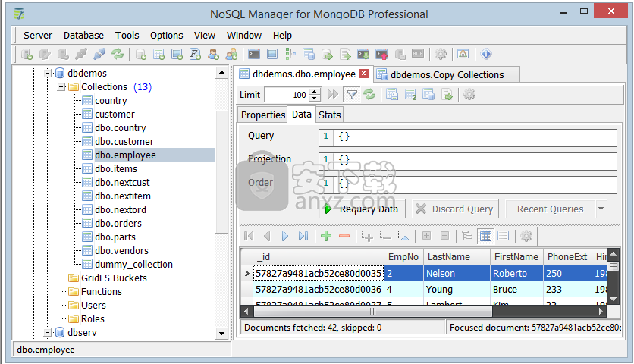This screenshot has height=364, width=634.
Task: Switch to dbdemos.Copy Collections tab
Action: pyautogui.click(x=447, y=74)
